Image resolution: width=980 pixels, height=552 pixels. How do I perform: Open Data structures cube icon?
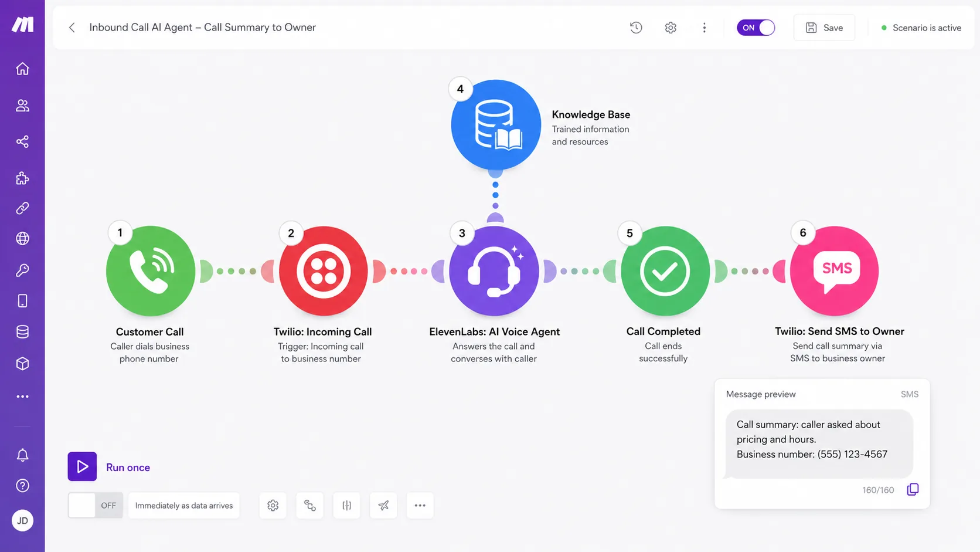coord(22,364)
